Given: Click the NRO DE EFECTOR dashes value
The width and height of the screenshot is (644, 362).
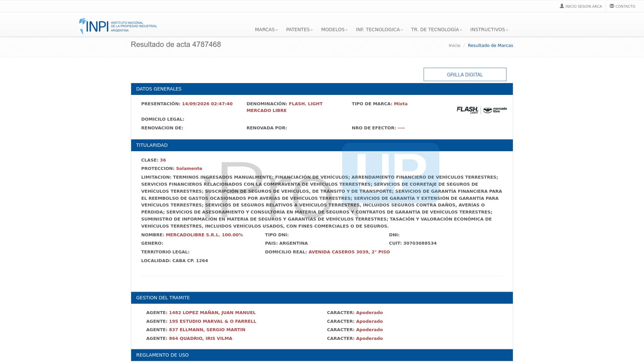Looking at the screenshot, I should [401, 128].
